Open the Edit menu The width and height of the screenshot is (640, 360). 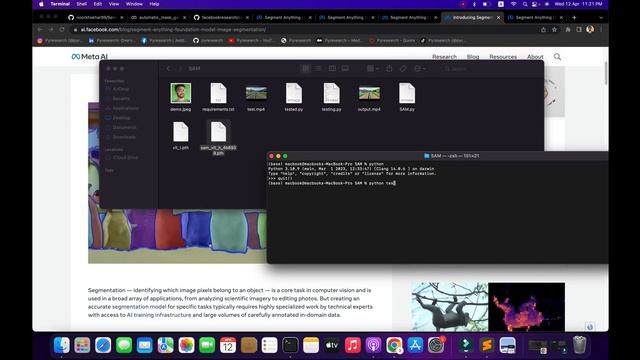pos(98,4)
